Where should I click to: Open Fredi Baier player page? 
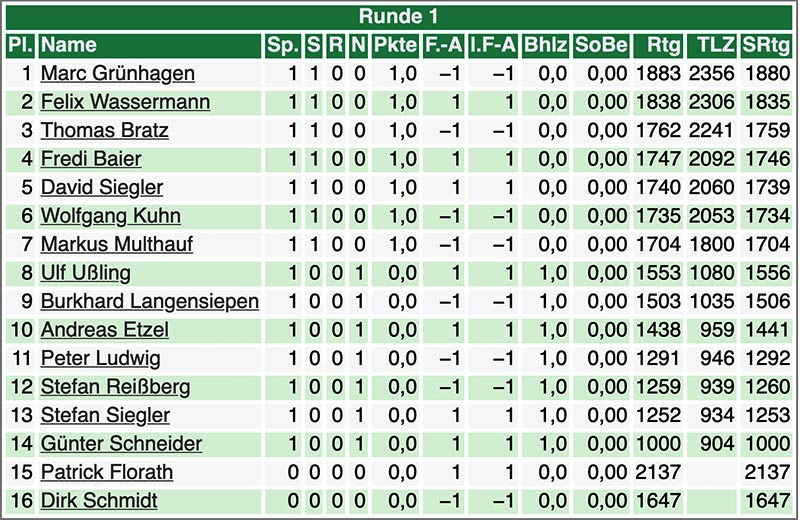(91, 159)
